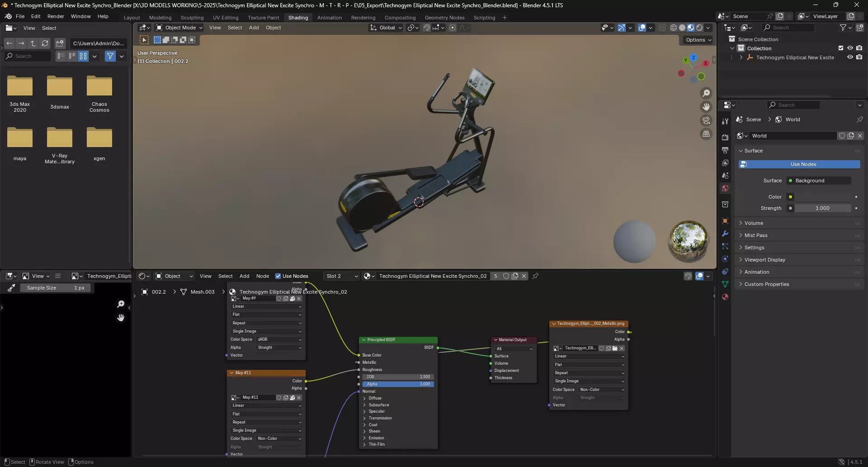Pin the node editor material with pin icon
Screen dimensions: 868x467
535,276
